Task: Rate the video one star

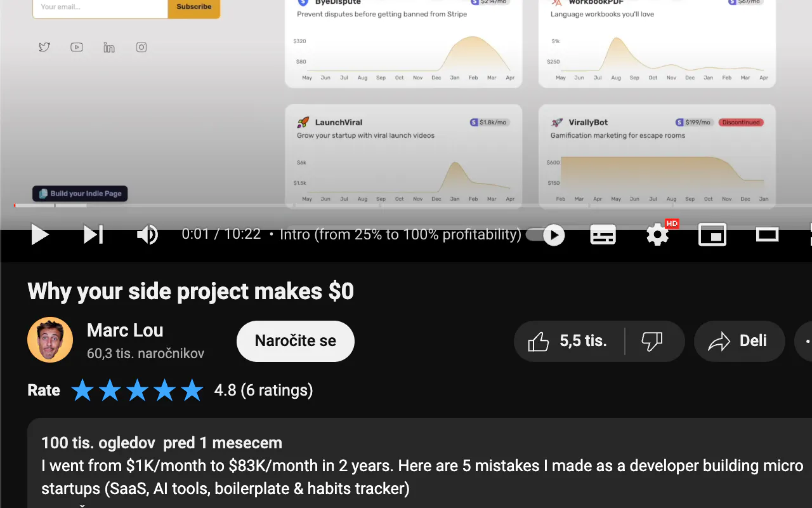Action: (82, 390)
